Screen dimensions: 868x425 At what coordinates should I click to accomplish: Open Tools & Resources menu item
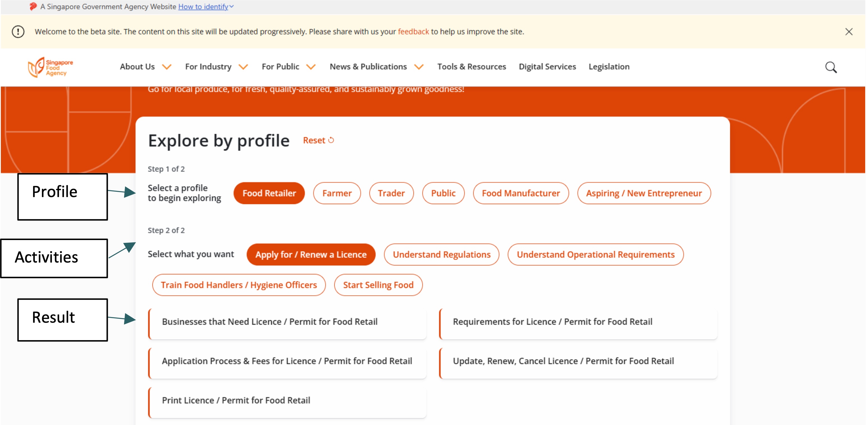point(471,67)
